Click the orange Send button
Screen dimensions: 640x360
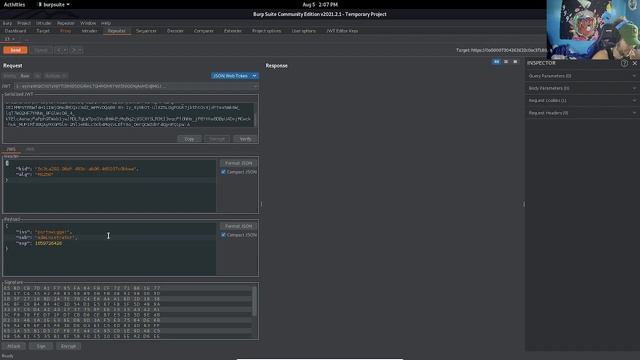point(16,50)
